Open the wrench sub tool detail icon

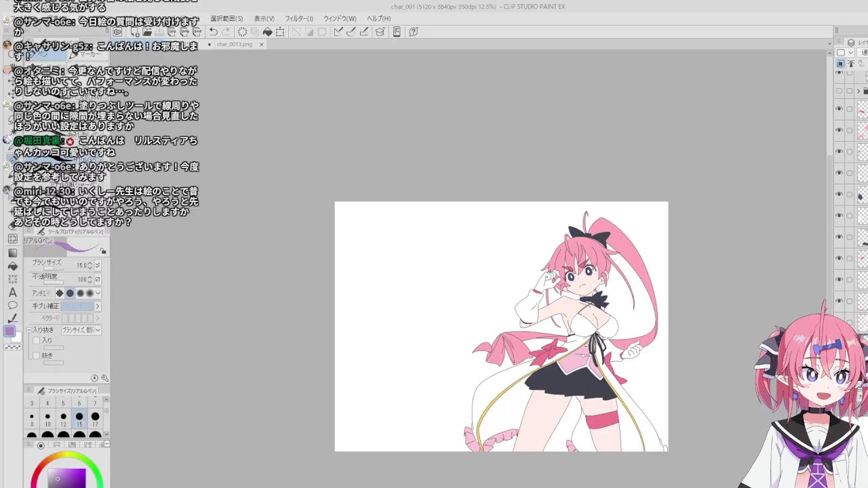coord(104,378)
